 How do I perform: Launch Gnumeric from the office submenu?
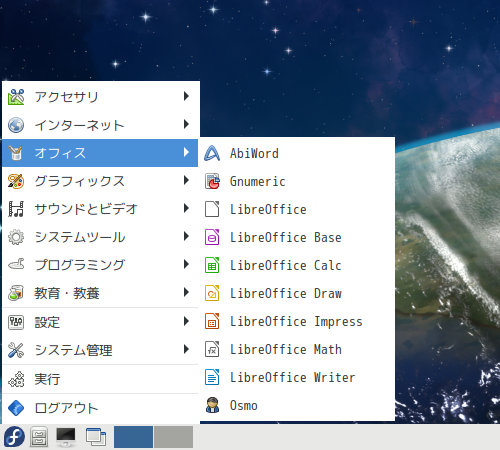[x=297, y=181]
